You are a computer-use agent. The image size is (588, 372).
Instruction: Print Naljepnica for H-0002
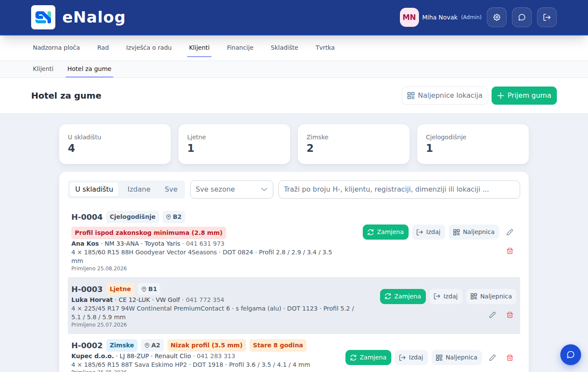[457, 358]
